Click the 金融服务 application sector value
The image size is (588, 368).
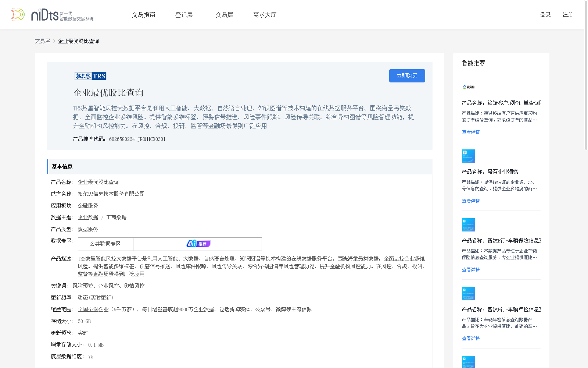88,206
